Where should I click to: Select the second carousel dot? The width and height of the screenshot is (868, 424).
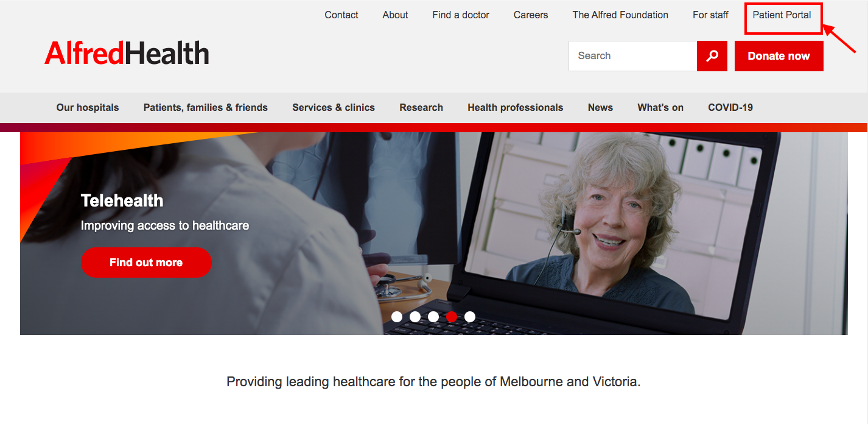coord(415,317)
